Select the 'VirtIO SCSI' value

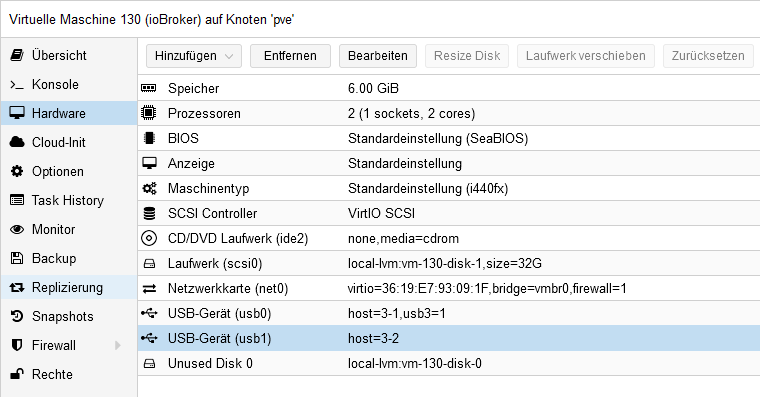[381, 213]
